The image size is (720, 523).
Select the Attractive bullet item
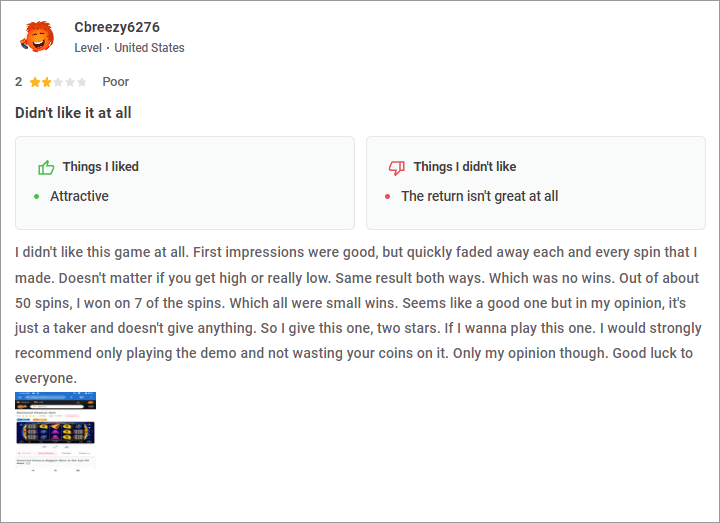coord(79,196)
